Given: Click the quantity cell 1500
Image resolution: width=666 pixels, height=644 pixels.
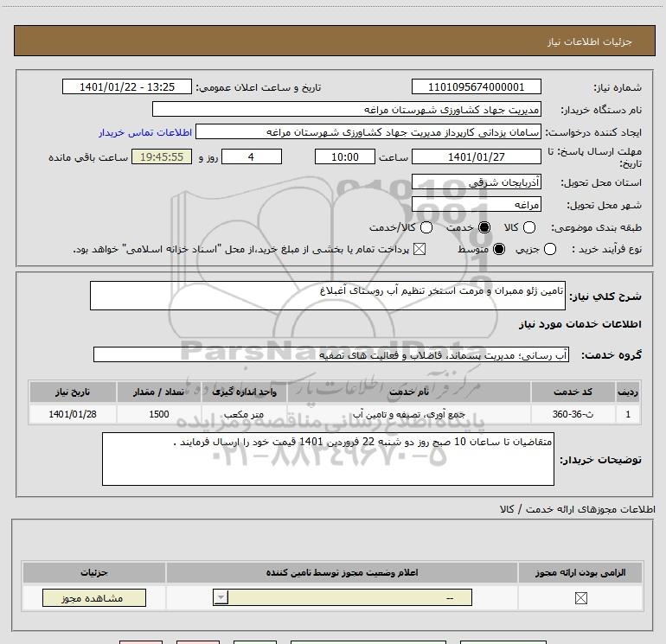Looking at the screenshot, I should [159, 414].
